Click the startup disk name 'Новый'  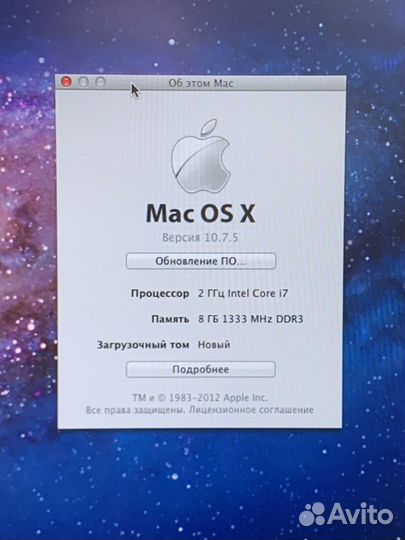pyautogui.click(x=214, y=344)
